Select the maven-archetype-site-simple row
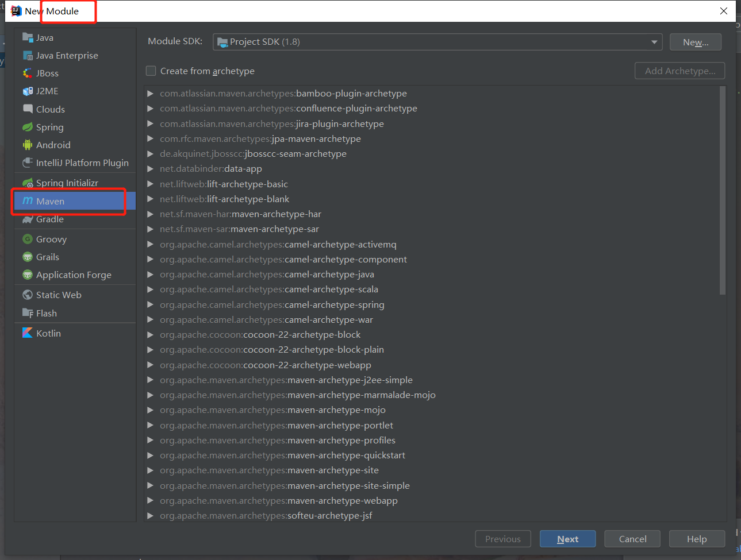741x560 pixels. click(432, 485)
